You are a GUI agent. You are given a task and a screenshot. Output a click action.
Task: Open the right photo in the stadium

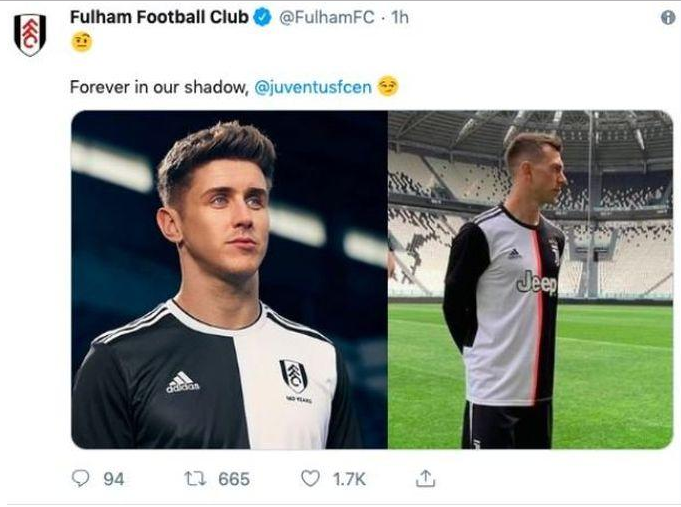(530, 279)
